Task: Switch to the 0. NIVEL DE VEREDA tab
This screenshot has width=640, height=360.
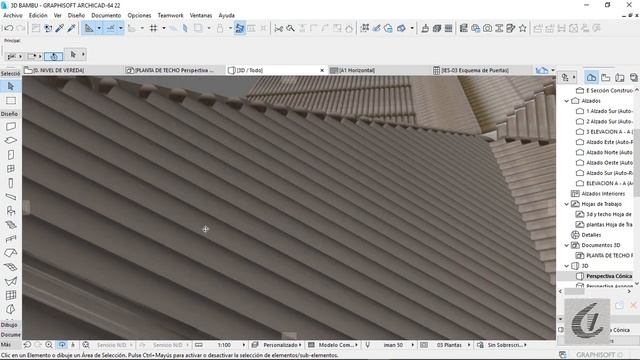Action: pos(73,70)
